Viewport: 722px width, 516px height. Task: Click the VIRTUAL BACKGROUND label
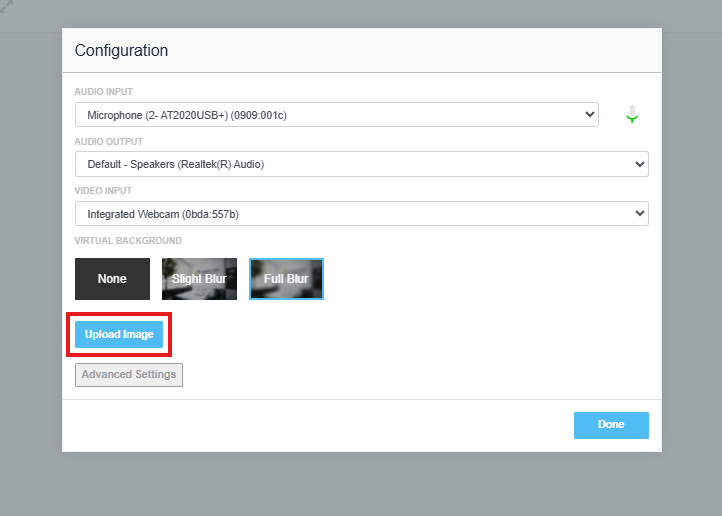[128, 241]
